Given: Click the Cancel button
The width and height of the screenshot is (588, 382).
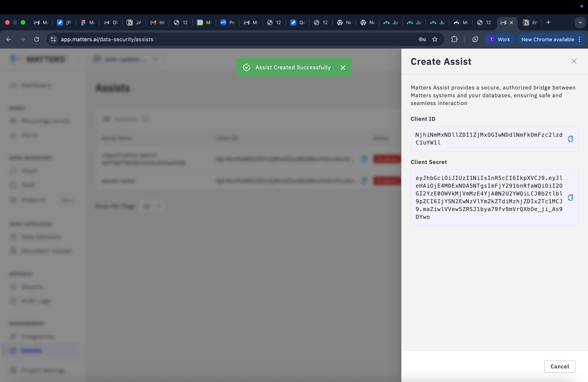Looking at the screenshot, I should click(560, 366).
